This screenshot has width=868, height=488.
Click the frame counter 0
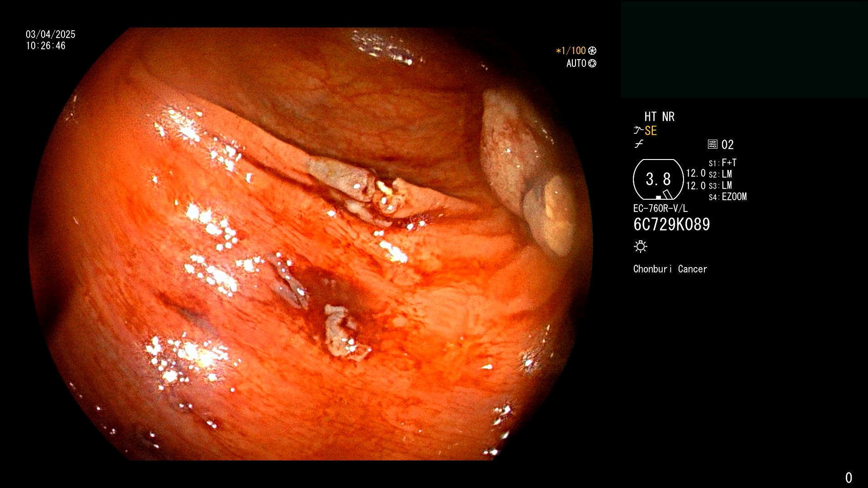point(849,478)
